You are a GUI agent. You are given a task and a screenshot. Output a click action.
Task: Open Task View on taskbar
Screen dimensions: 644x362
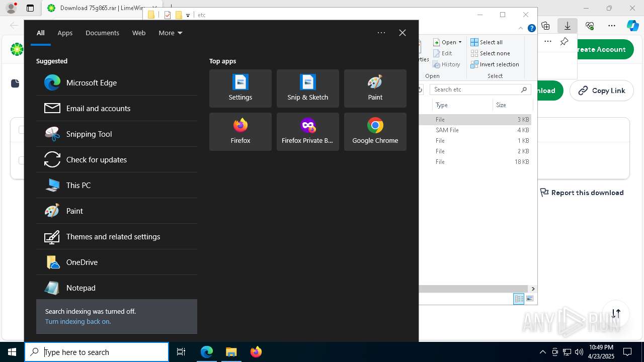pos(181,352)
